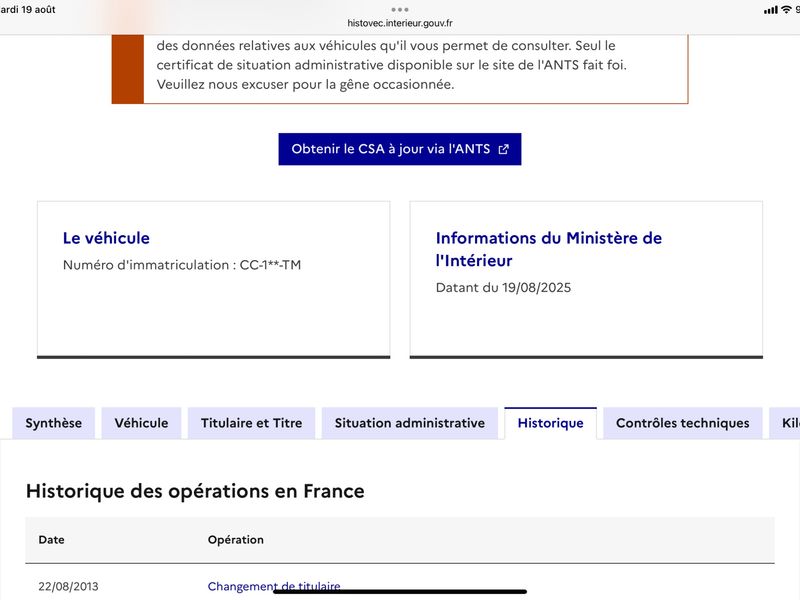
Task: Click the Obtenir le CSA à jour via l'ANTS button
Action: click(399, 149)
